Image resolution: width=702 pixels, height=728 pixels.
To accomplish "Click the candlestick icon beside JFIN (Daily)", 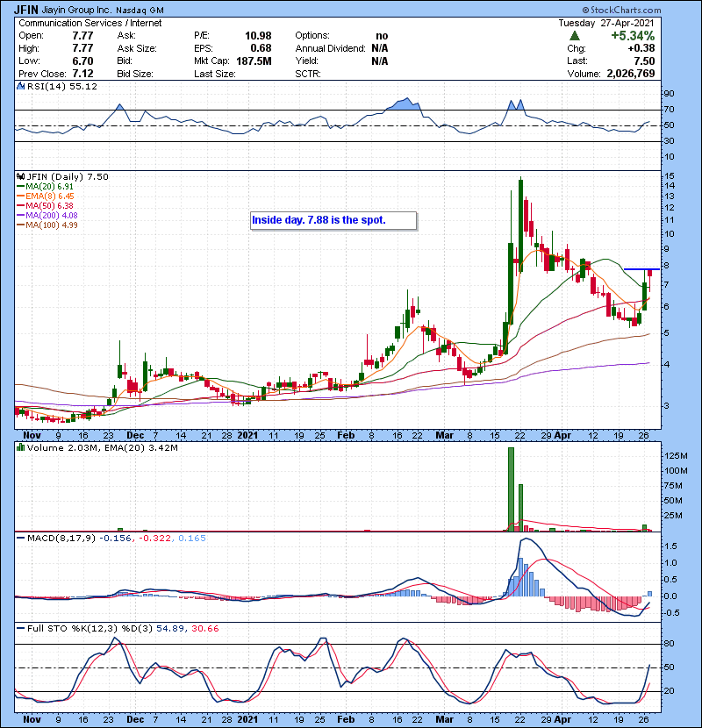I will 20,176.
